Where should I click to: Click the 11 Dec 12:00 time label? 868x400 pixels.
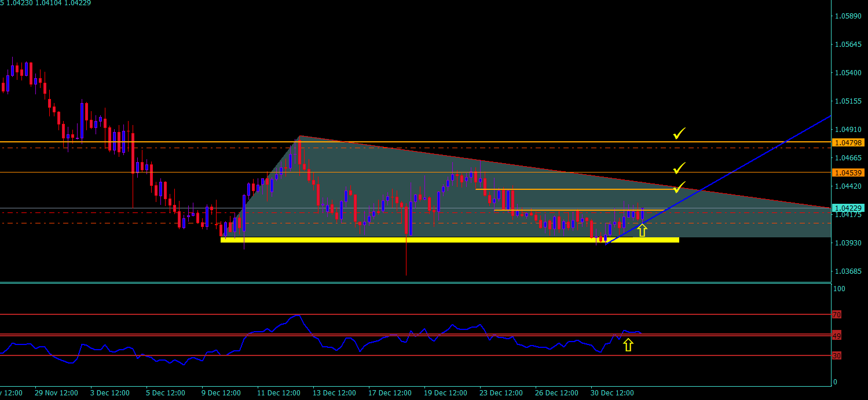279,393
